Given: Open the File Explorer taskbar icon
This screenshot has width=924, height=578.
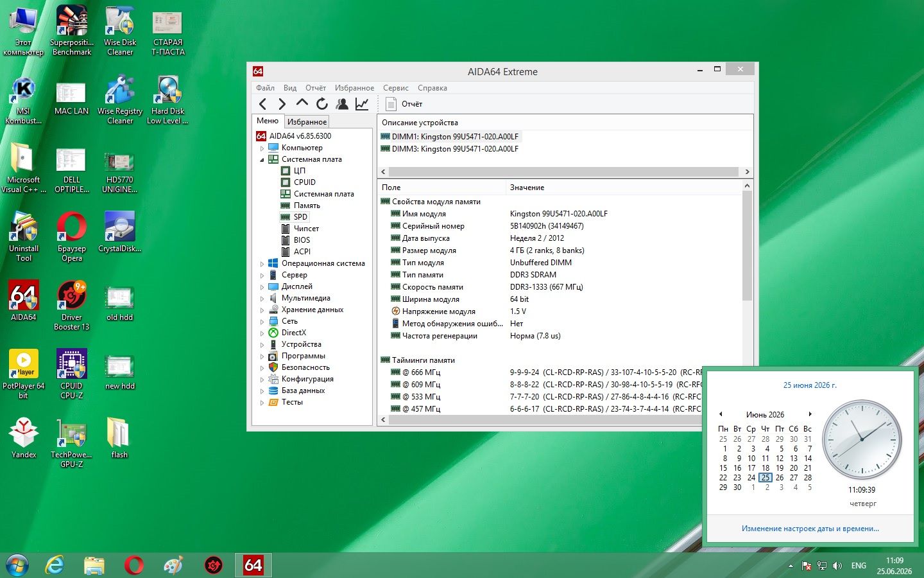Looking at the screenshot, I should [94, 565].
